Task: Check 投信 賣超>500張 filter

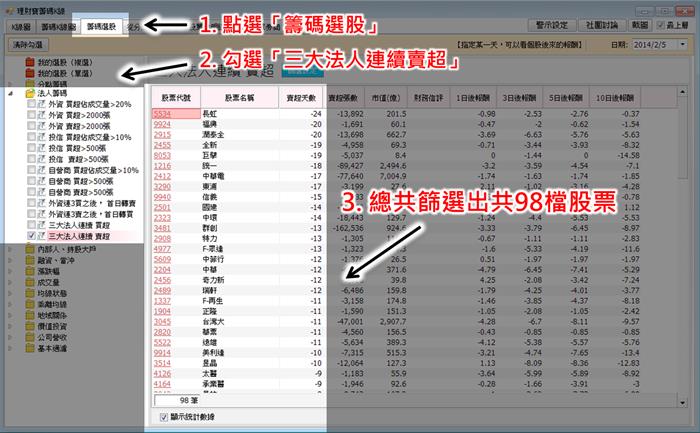Action: click(x=31, y=159)
